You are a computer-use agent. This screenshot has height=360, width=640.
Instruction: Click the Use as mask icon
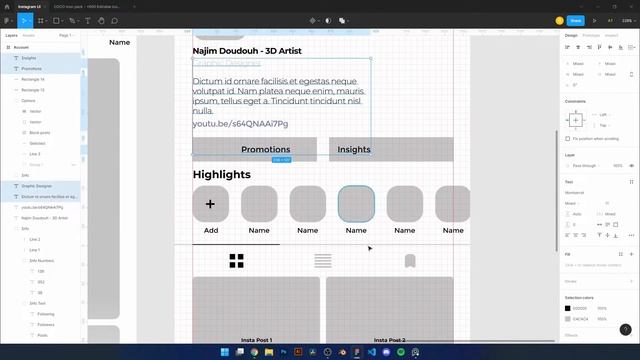click(328, 20)
